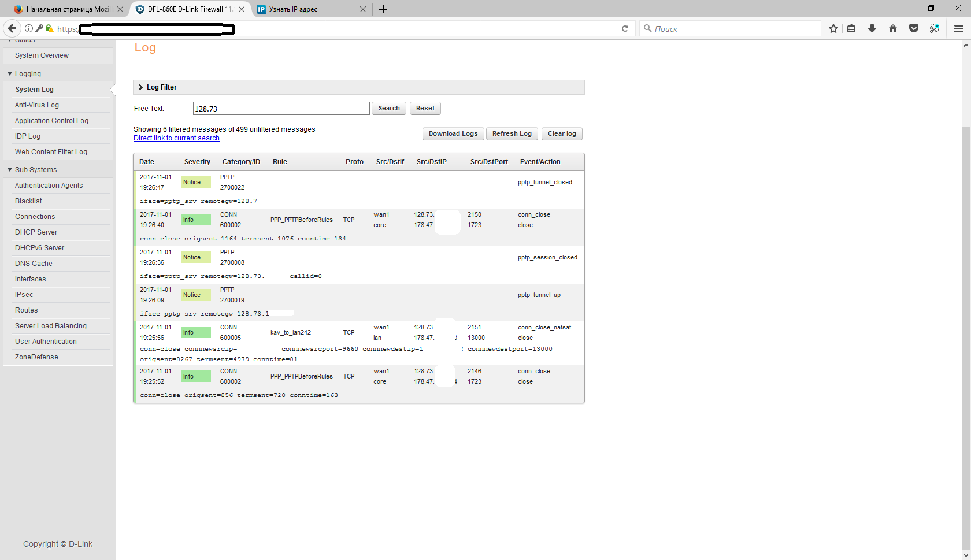Click the browser back arrow button

click(x=12, y=28)
